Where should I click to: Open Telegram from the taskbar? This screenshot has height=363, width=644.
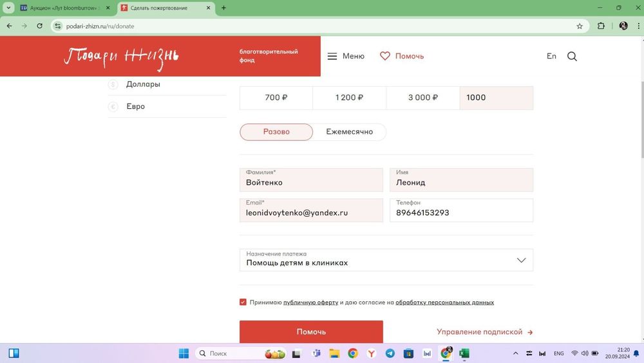390,353
